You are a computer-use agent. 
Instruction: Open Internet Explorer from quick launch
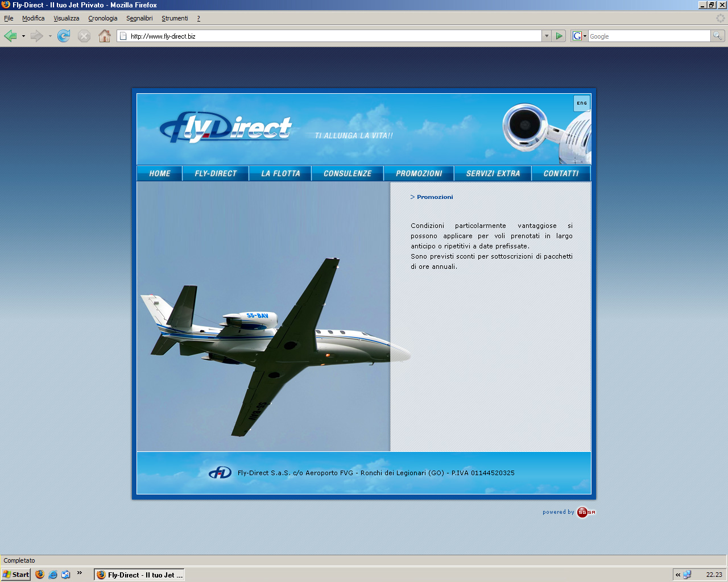point(53,575)
